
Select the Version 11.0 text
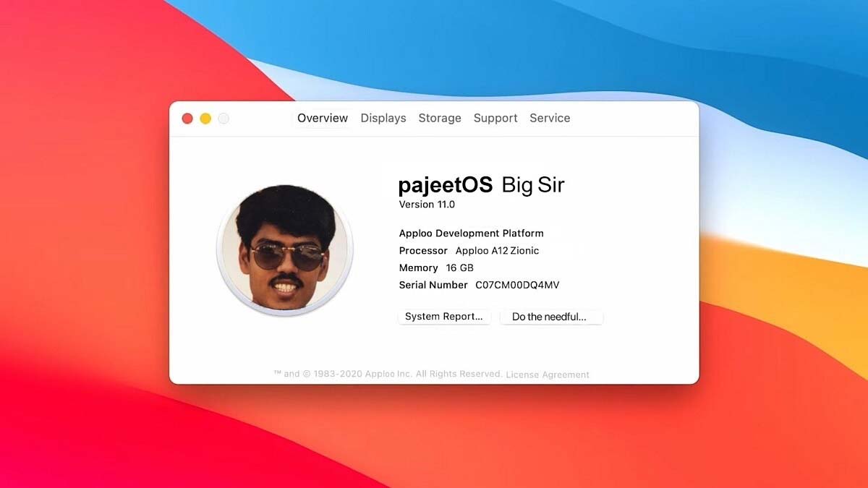[x=427, y=205]
